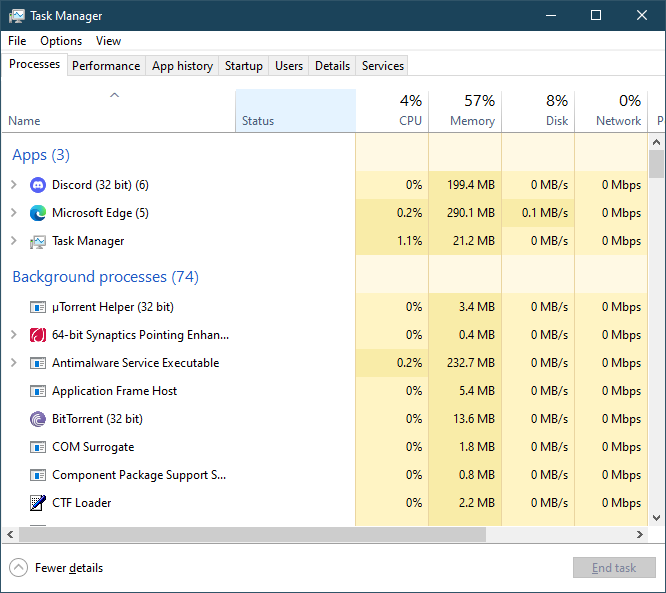Click the COM Surrogate icon
Image resolution: width=666 pixels, height=593 pixels.
(38, 447)
